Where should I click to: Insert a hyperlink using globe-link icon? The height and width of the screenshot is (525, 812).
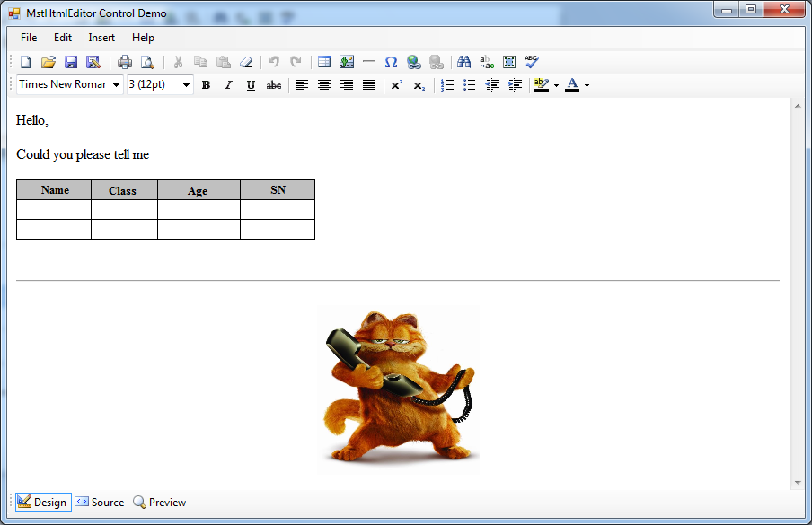click(414, 62)
